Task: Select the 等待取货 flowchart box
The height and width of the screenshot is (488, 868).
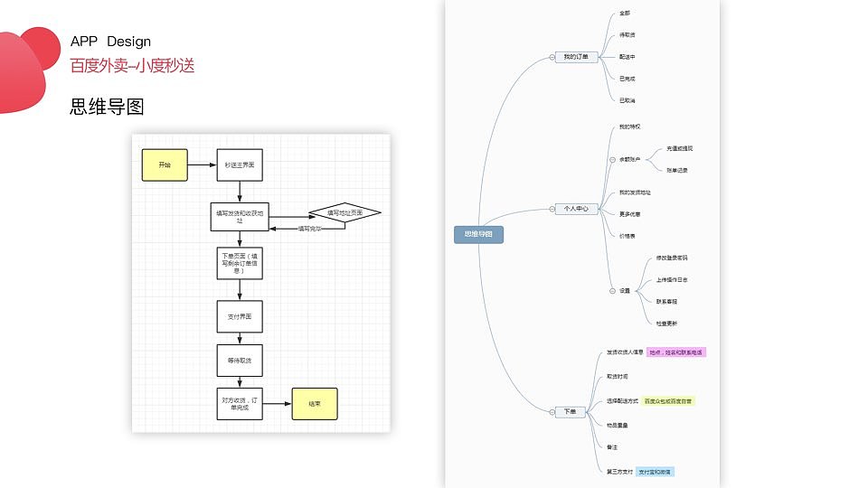Action: (x=240, y=361)
